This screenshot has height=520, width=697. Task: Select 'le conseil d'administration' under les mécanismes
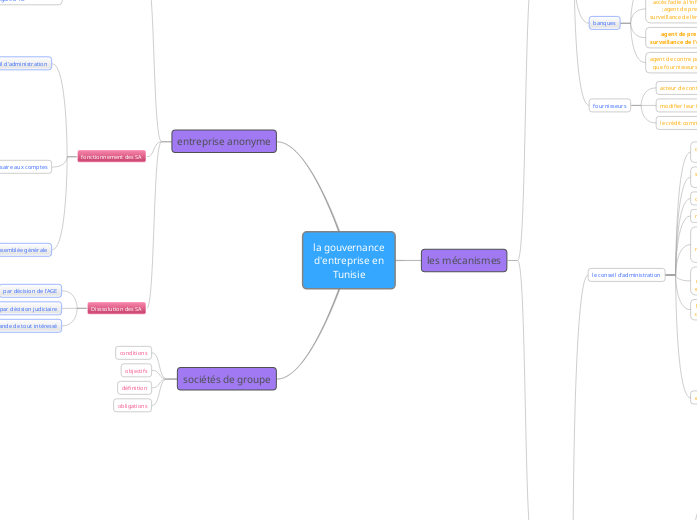click(627, 274)
